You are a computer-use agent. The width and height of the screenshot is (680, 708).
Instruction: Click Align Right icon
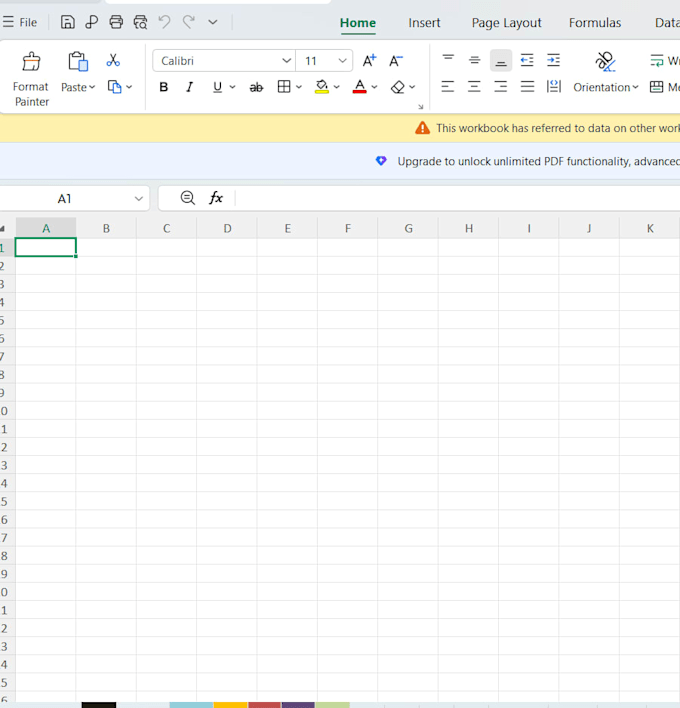click(500, 86)
